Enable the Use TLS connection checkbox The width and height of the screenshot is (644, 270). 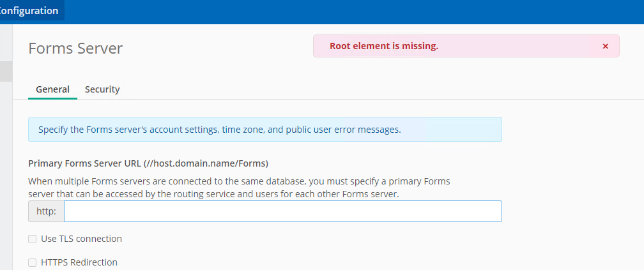point(32,239)
